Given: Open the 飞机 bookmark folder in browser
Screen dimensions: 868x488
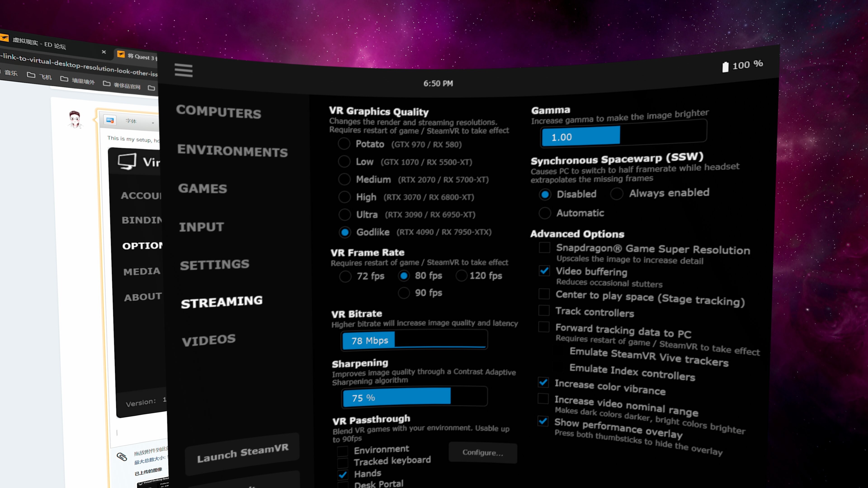Looking at the screenshot, I should (39, 76).
